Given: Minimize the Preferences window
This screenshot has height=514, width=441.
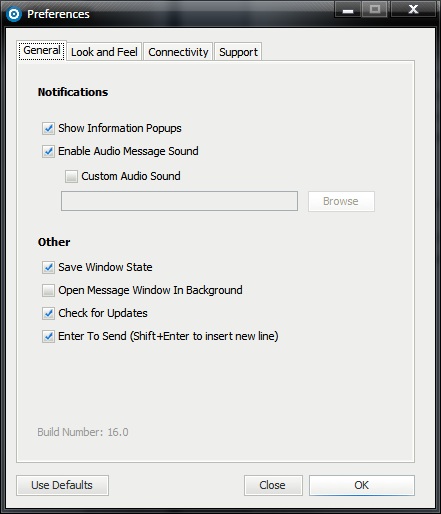Looking at the screenshot, I should pyautogui.click(x=348, y=9).
